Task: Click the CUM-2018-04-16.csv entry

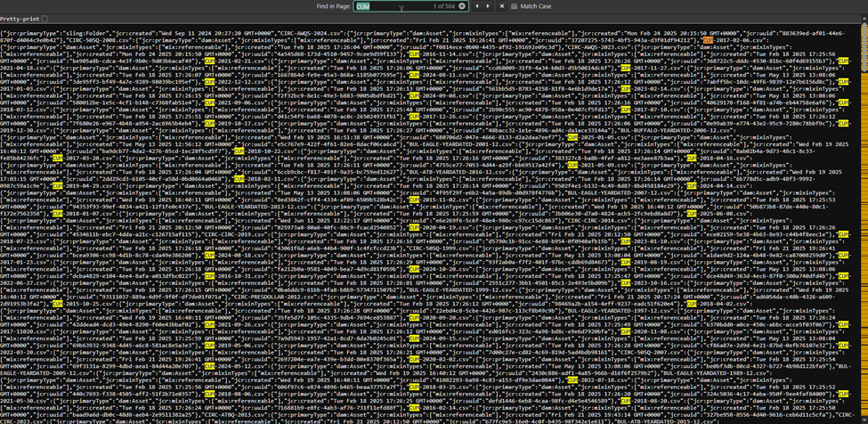Action: pyautogui.click(x=718, y=158)
